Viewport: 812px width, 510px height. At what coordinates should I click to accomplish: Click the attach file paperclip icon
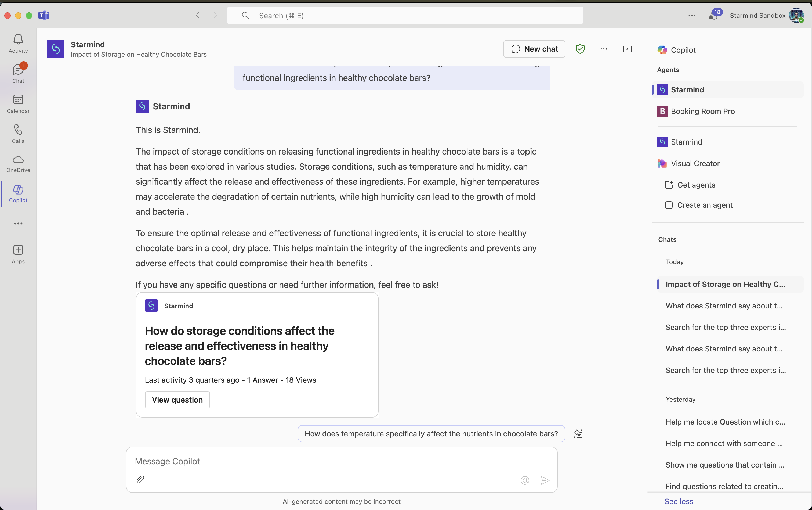pos(140,479)
